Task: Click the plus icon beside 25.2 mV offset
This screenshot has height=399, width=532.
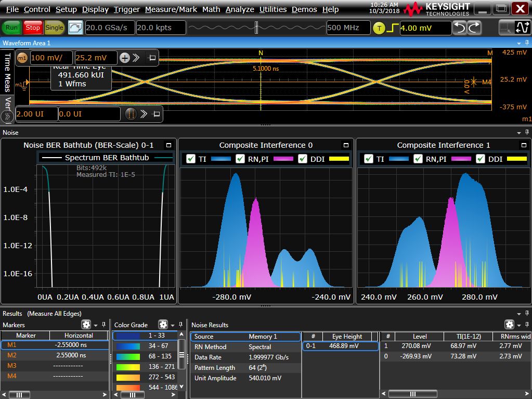Action: 125,58
